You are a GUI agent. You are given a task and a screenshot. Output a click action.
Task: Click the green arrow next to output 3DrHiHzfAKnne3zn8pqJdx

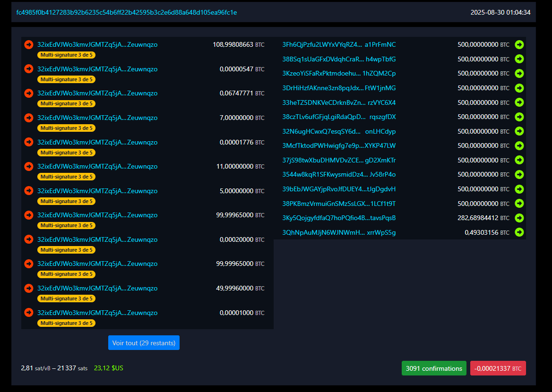click(519, 88)
